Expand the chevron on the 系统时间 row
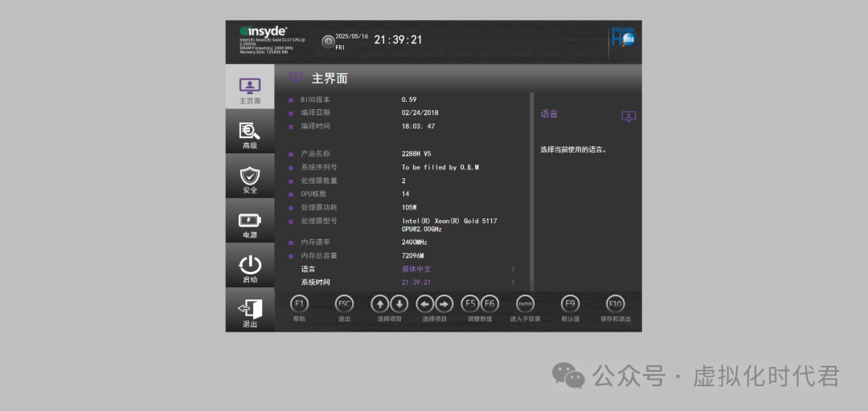 click(513, 282)
